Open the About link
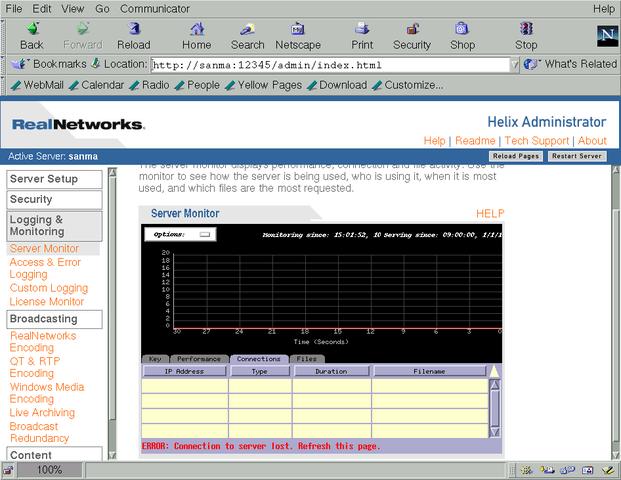621x480 pixels. [592, 141]
